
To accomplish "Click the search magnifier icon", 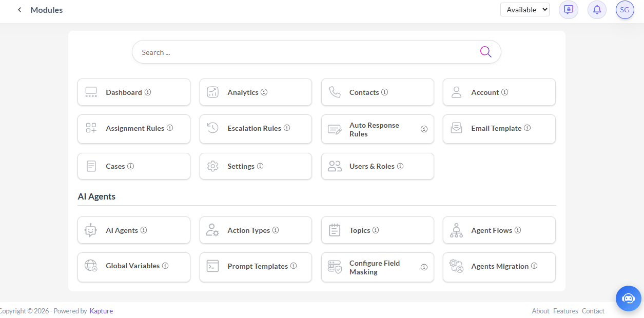I will (485, 52).
